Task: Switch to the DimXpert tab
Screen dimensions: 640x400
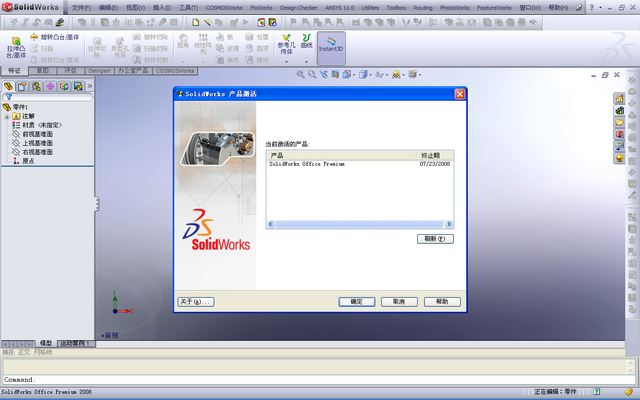Action: pyautogui.click(x=100, y=71)
